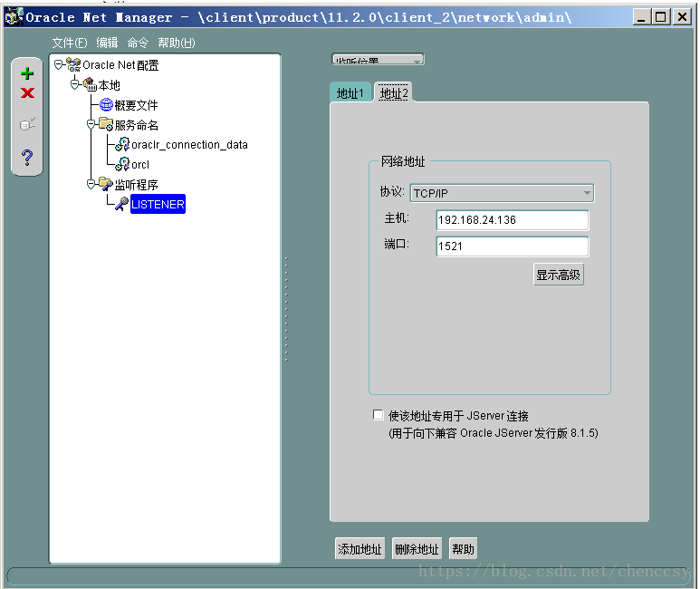Click the 概要文件 globe icon

pos(106,105)
